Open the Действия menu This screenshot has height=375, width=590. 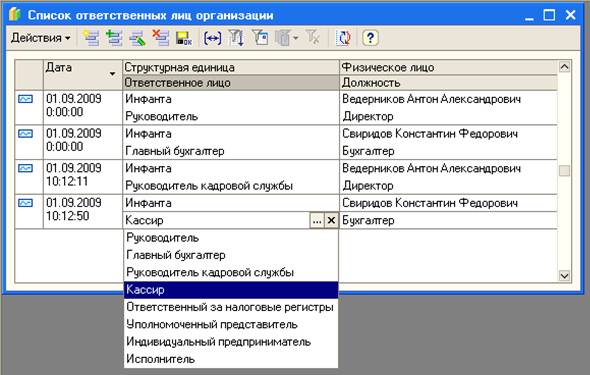click(40, 38)
